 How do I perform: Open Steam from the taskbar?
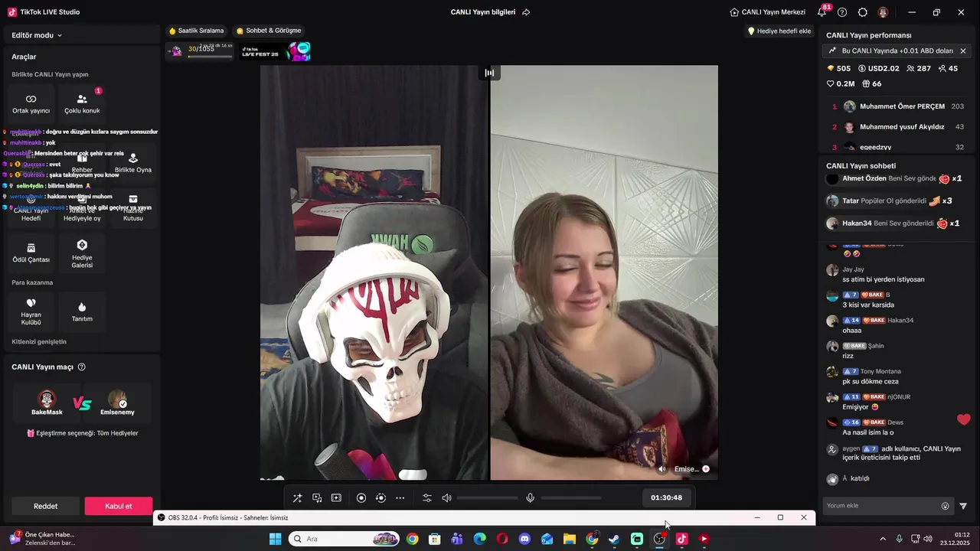pos(614,539)
